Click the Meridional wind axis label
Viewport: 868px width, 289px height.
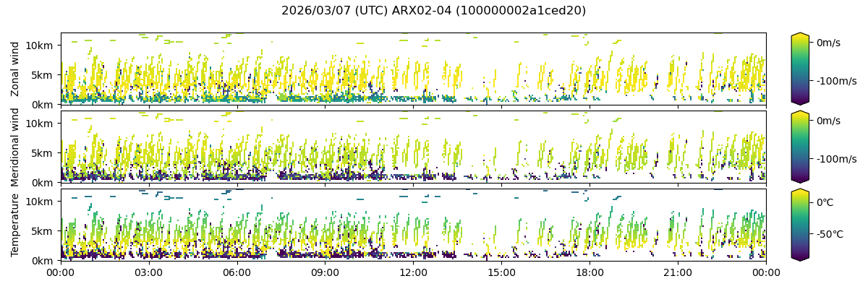(x=15, y=147)
